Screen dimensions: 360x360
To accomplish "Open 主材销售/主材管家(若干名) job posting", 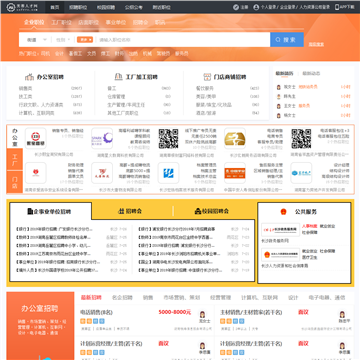I will coord(251,312).
